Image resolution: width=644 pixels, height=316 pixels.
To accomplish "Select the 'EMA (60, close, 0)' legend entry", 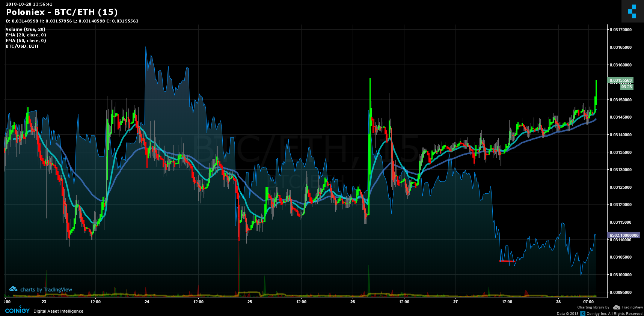I will coord(26,41).
